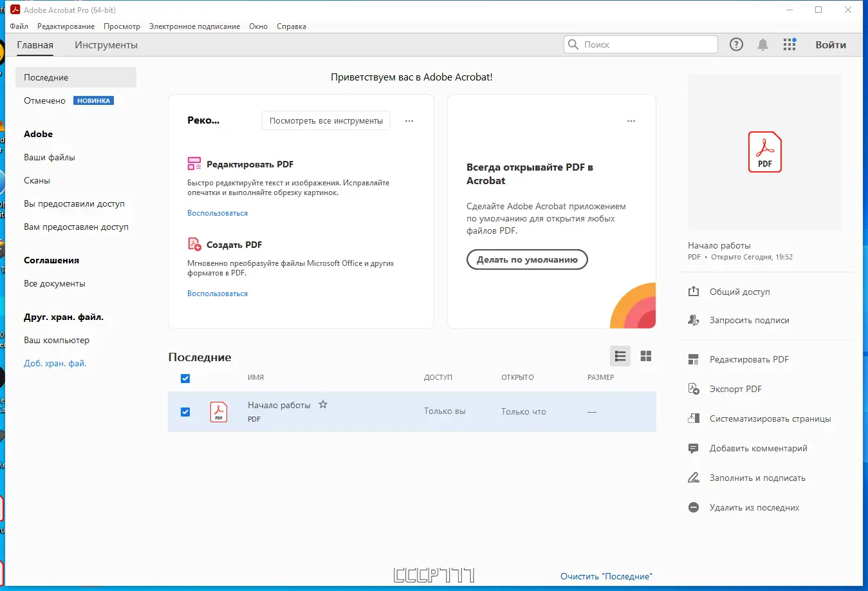868x591 pixels.
Task: Click the 'Делать по умолчанию' button
Action: (x=527, y=259)
